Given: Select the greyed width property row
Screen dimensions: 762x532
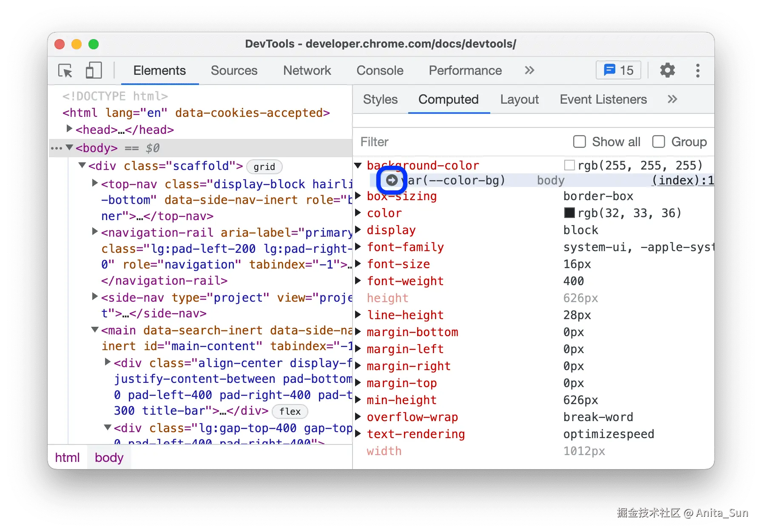Looking at the screenshot, I should [x=534, y=451].
